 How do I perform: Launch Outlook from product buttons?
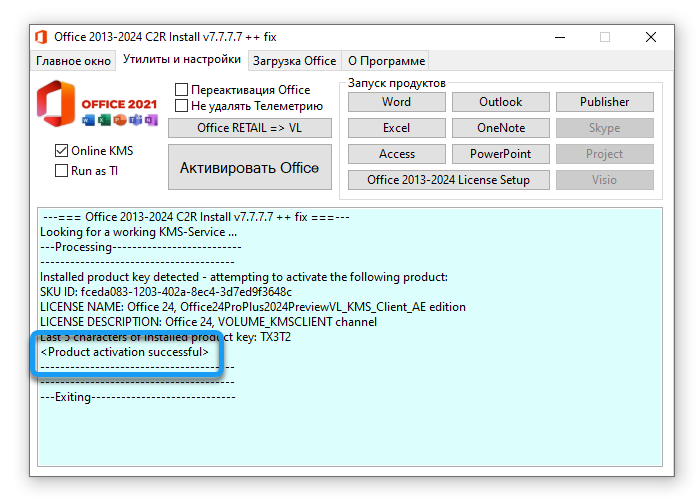click(501, 102)
